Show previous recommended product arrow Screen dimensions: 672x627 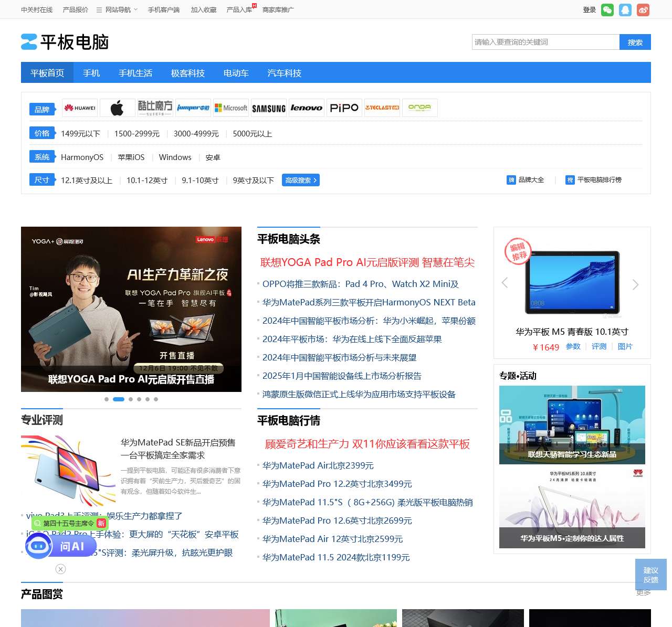[505, 283]
